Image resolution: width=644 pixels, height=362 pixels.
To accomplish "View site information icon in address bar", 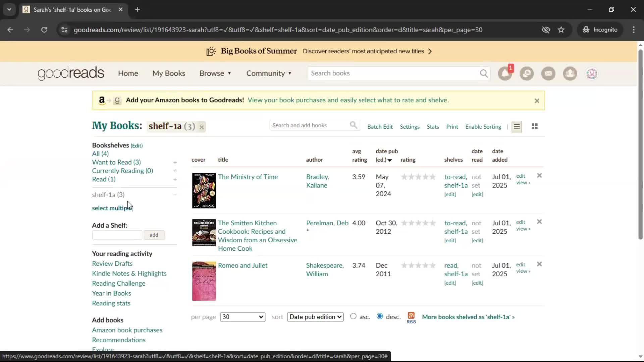I will click(x=64, y=29).
